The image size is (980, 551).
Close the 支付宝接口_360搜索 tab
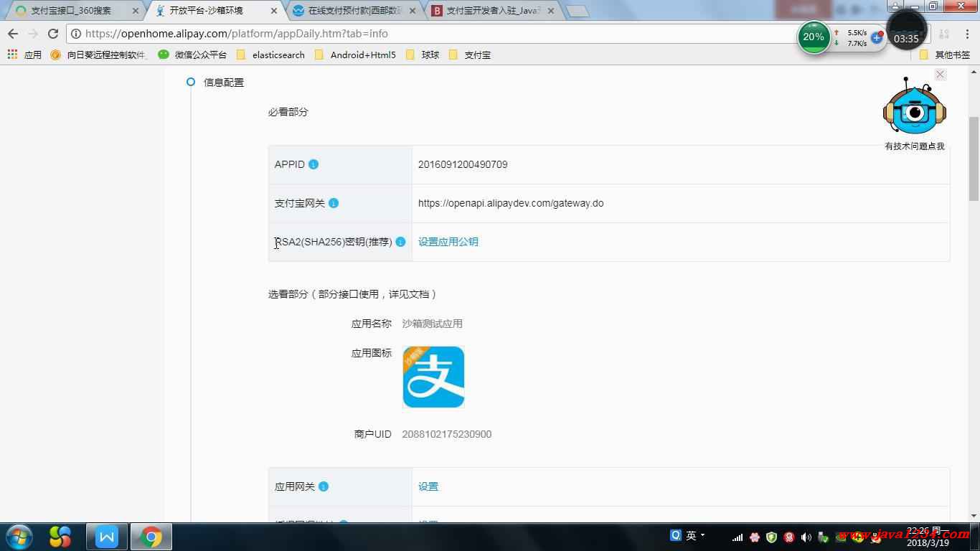pyautogui.click(x=136, y=11)
